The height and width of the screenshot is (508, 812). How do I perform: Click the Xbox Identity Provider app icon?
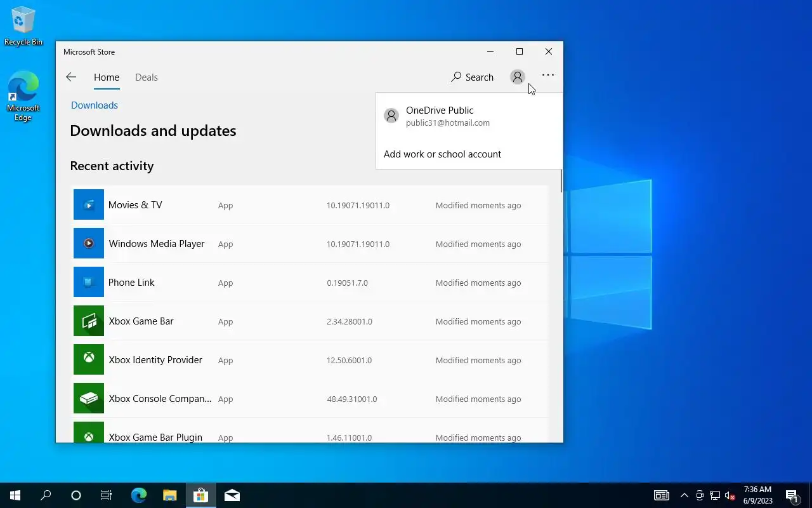tap(89, 359)
